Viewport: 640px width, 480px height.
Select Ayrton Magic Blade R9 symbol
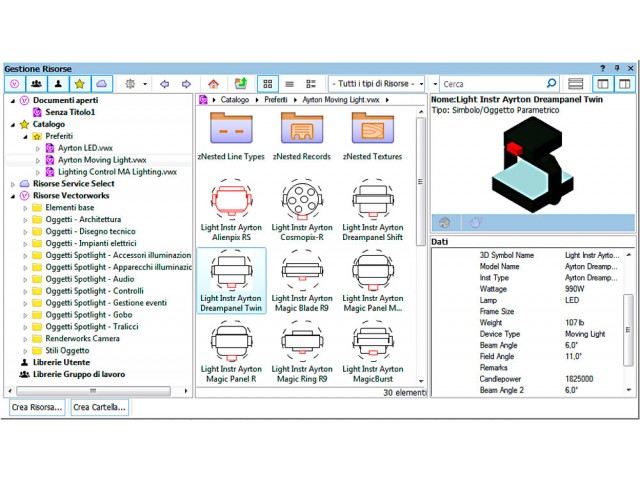[302, 281]
